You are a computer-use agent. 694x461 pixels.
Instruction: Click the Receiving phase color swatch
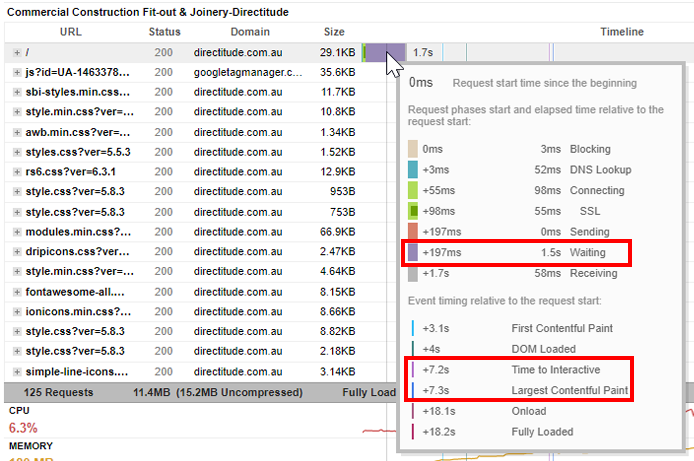413,273
